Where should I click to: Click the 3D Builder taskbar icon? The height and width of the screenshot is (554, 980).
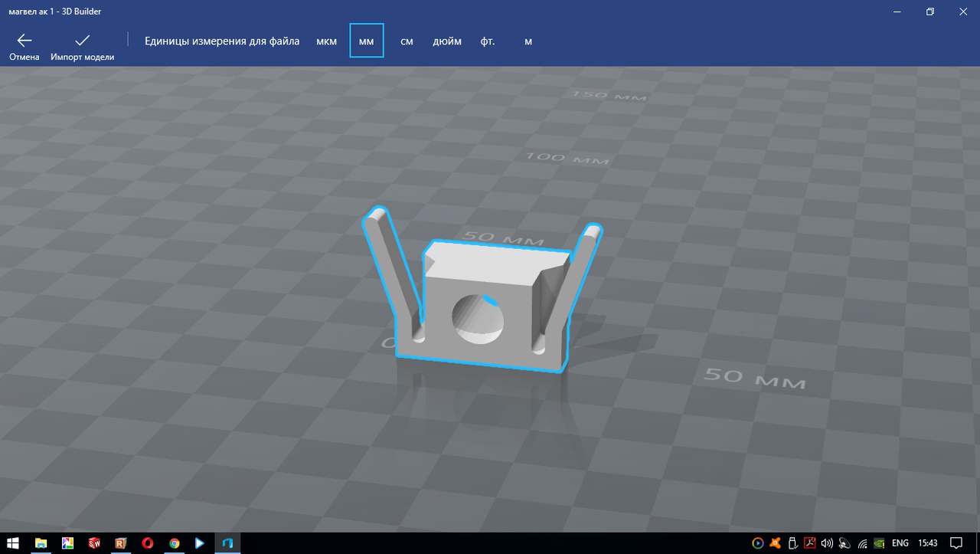pos(227,543)
